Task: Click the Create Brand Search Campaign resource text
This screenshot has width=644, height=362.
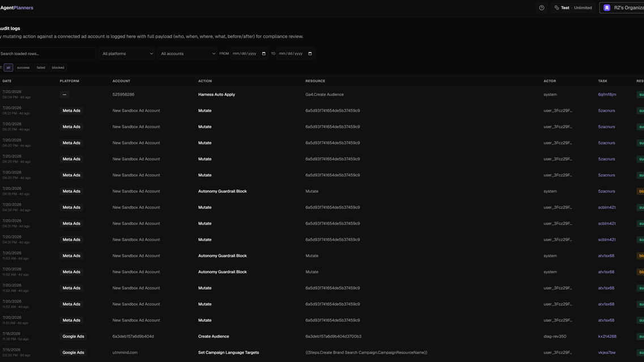Action: tap(366, 352)
